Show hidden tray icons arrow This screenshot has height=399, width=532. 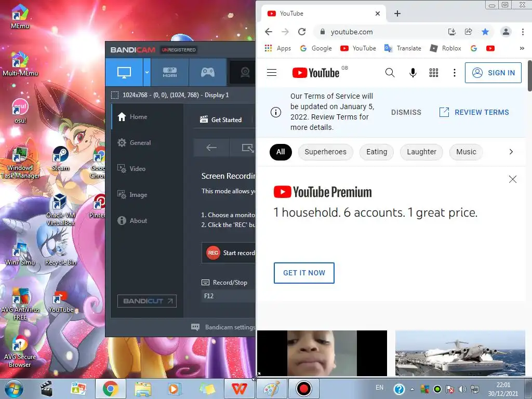pyautogui.click(x=412, y=389)
